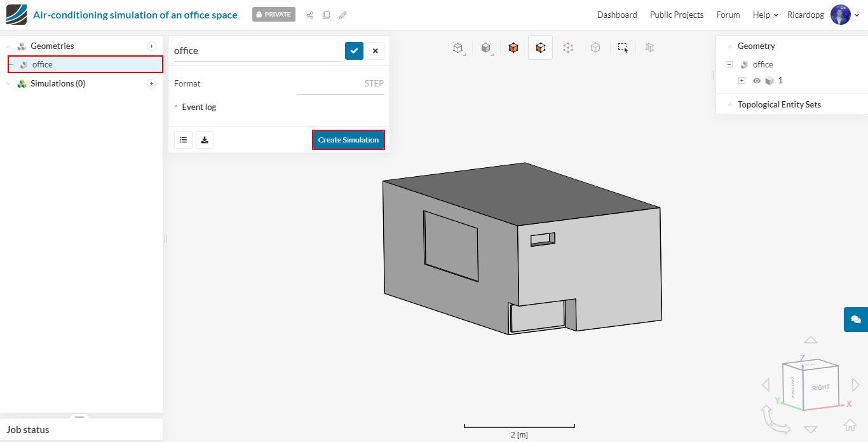Open the live chat support widget
The image size is (868, 442).
point(855,319)
